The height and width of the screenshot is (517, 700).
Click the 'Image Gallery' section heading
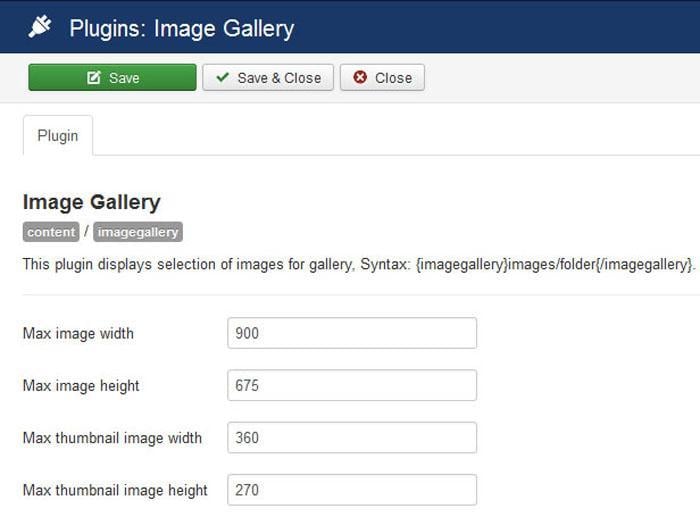(91, 202)
